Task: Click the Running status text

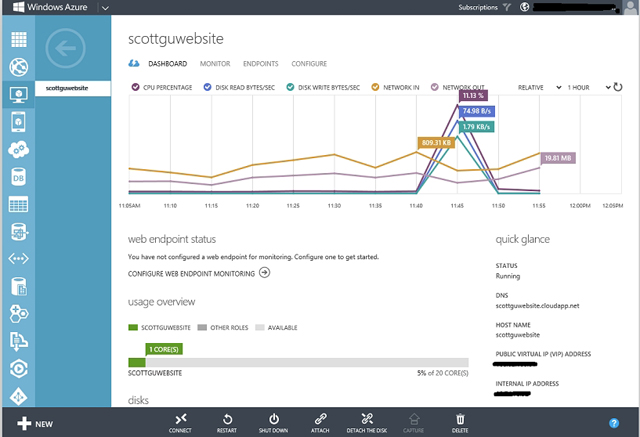Action: coord(508,276)
